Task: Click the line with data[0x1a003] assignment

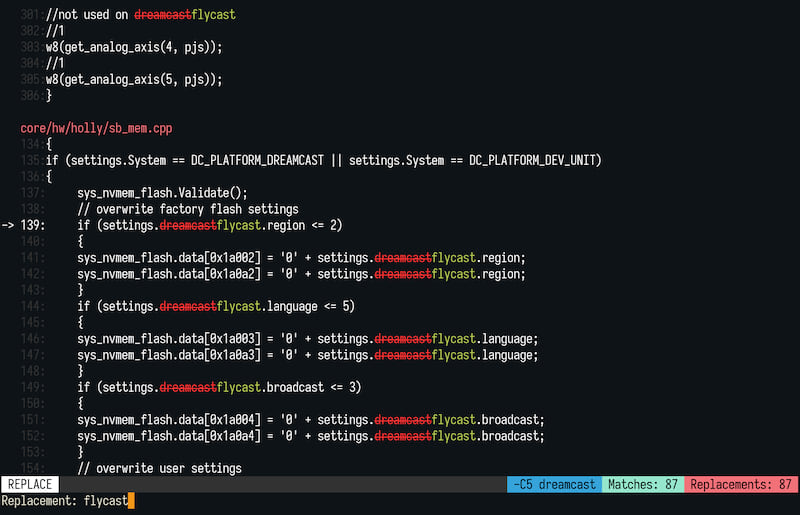Action: pos(308,339)
